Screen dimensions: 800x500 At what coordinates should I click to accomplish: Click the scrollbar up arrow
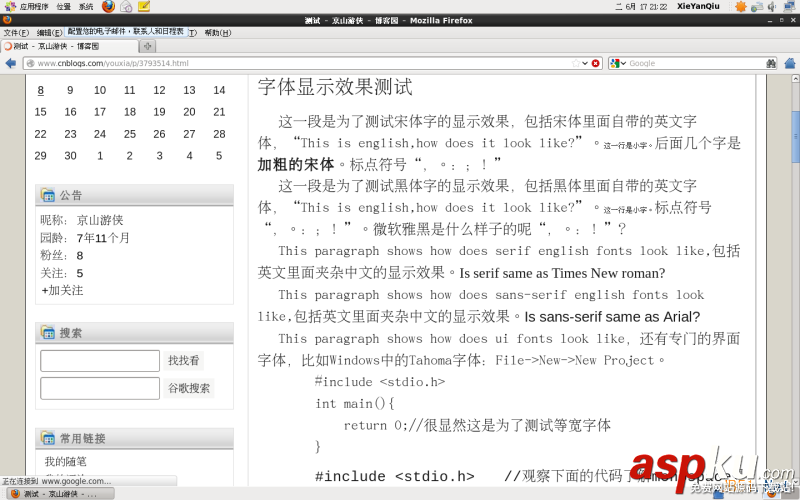pos(795,79)
